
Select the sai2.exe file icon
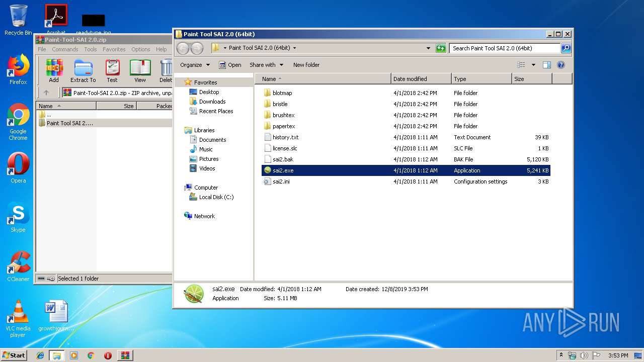coord(268,170)
